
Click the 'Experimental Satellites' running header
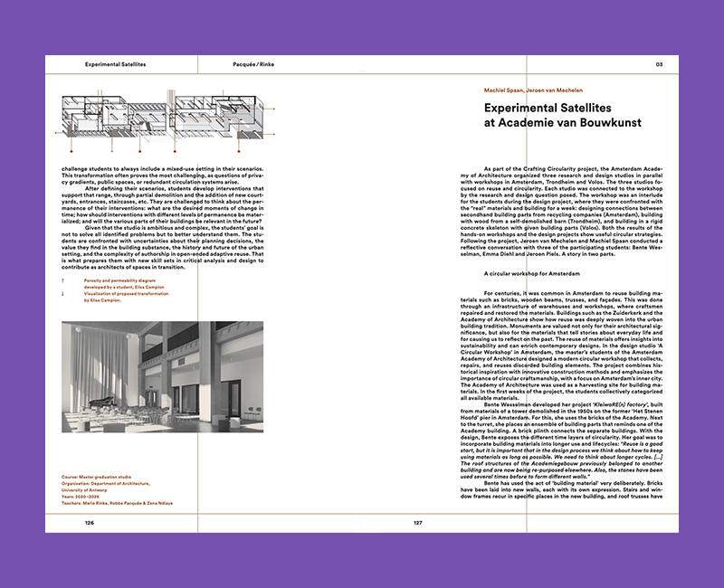point(116,64)
